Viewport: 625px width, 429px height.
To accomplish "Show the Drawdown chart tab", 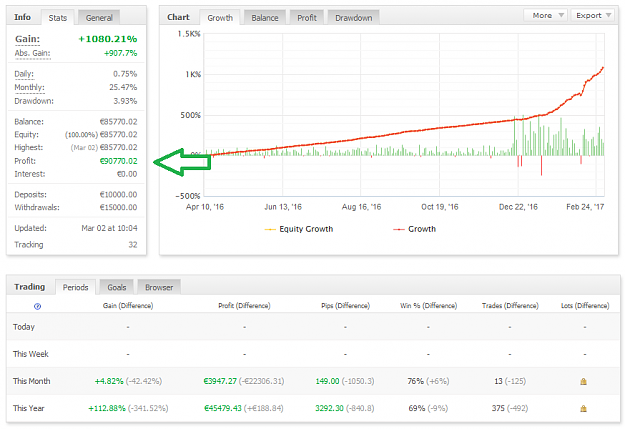I will coord(354,18).
